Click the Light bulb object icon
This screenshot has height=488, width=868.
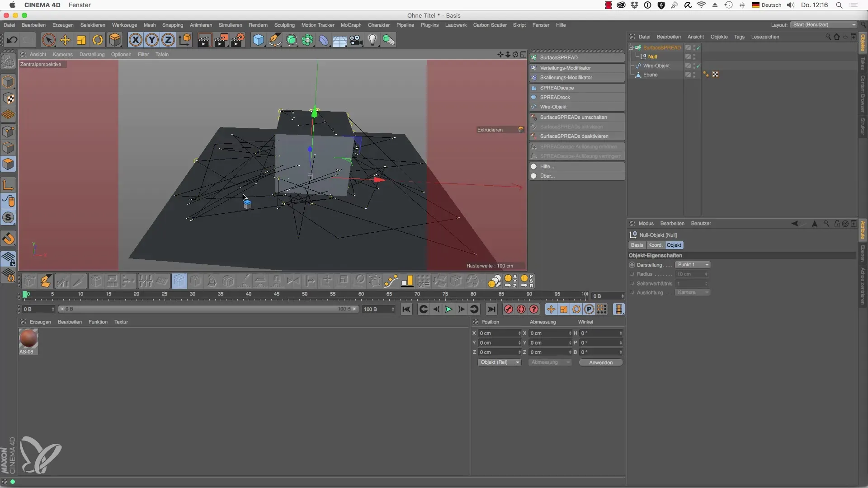click(x=372, y=40)
